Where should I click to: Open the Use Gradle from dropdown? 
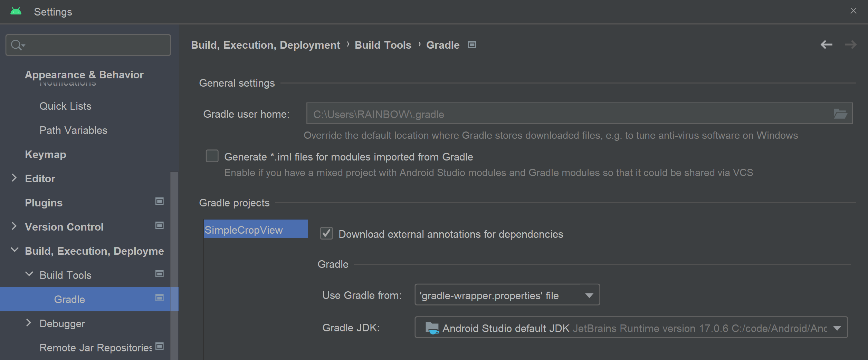507,295
